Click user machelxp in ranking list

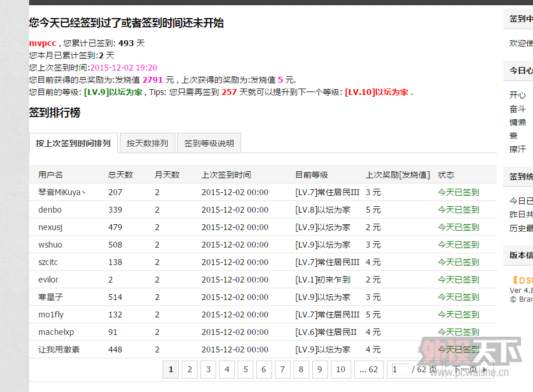[56, 332]
